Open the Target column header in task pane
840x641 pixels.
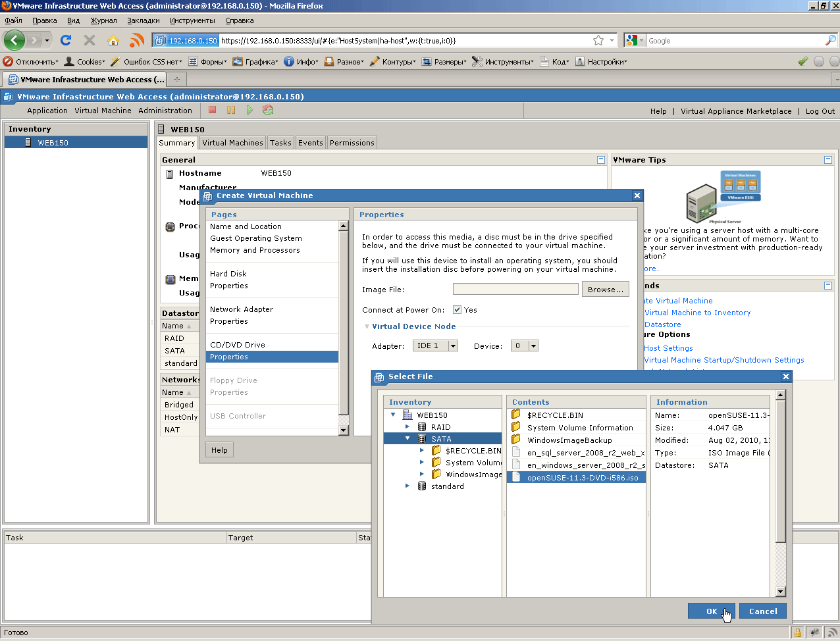point(292,538)
